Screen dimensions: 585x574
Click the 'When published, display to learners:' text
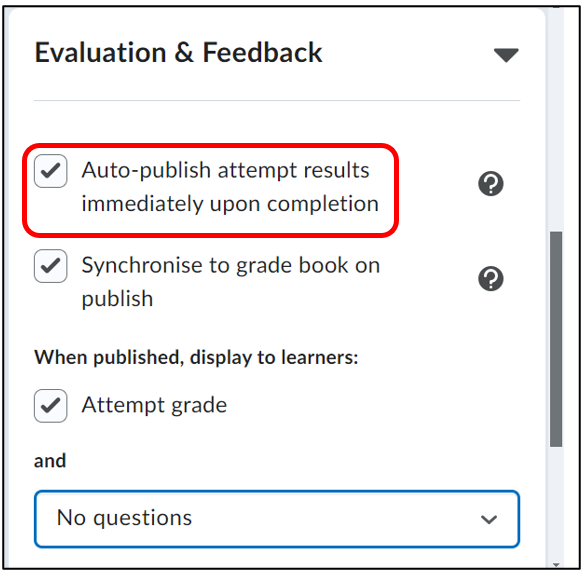(196, 357)
